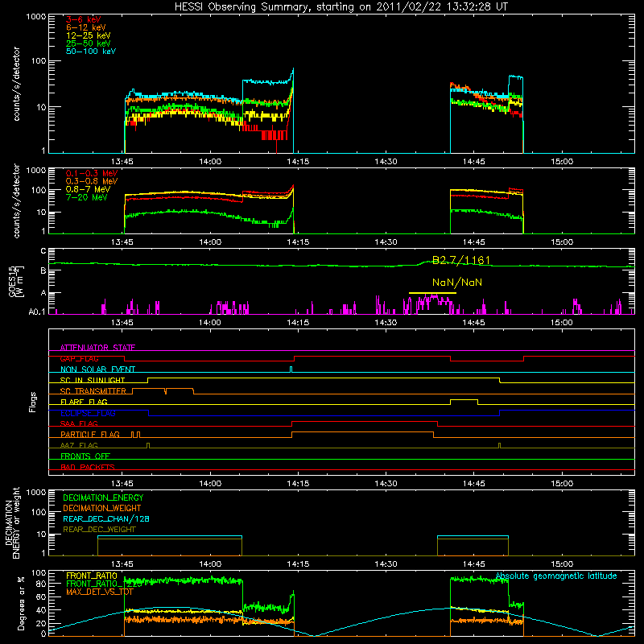Select the green 25-50 keV legend label
Screen dimensions: 644x644
point(89,43)
